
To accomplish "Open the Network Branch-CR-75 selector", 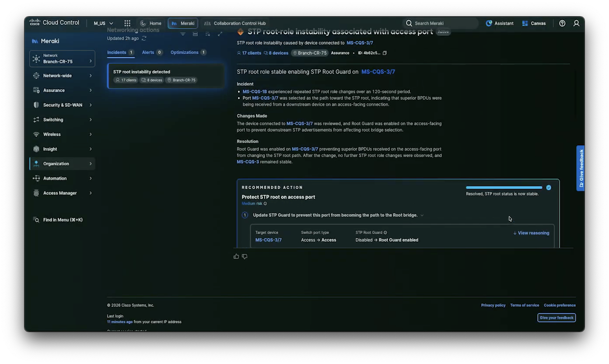I will [x=62, y=59].
